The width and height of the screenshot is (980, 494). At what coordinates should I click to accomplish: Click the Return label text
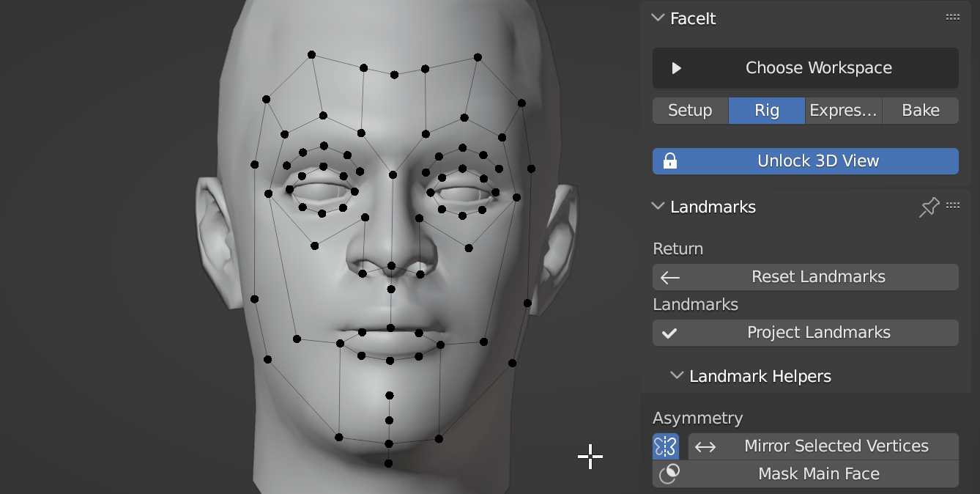click(678, 249)
